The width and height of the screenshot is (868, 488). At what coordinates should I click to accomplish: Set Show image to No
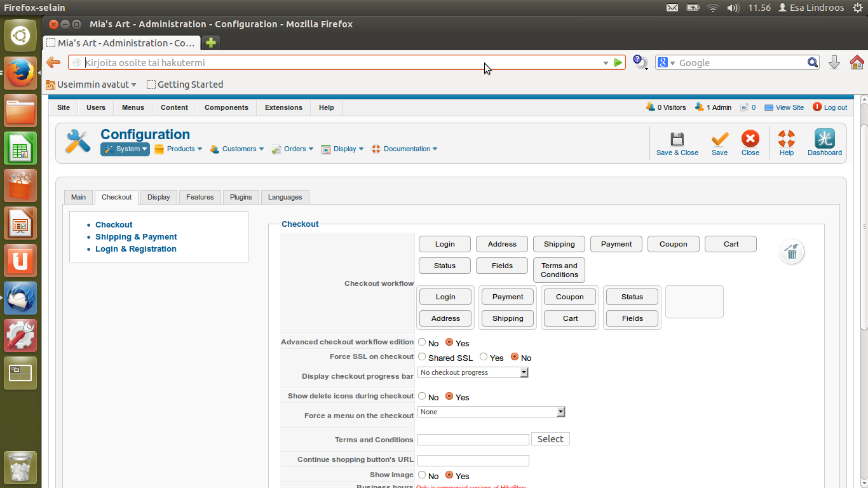pyautogui.click(x=422, y=475)
